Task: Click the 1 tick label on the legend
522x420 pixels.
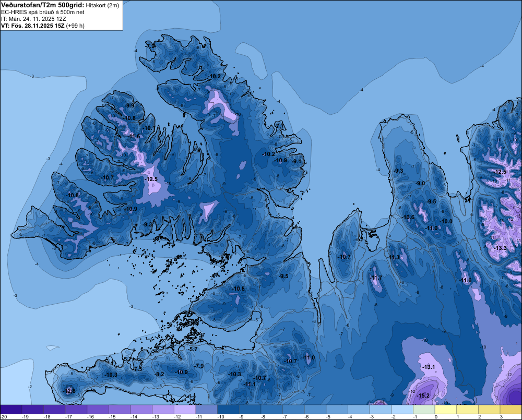Action: click(458, 417)
